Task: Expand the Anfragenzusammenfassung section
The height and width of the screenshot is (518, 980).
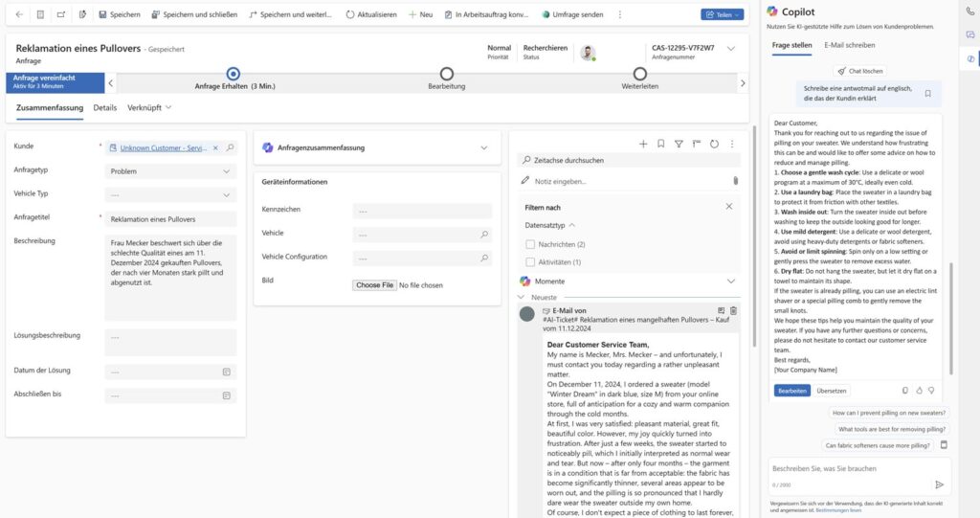Action: click(483, 147)
